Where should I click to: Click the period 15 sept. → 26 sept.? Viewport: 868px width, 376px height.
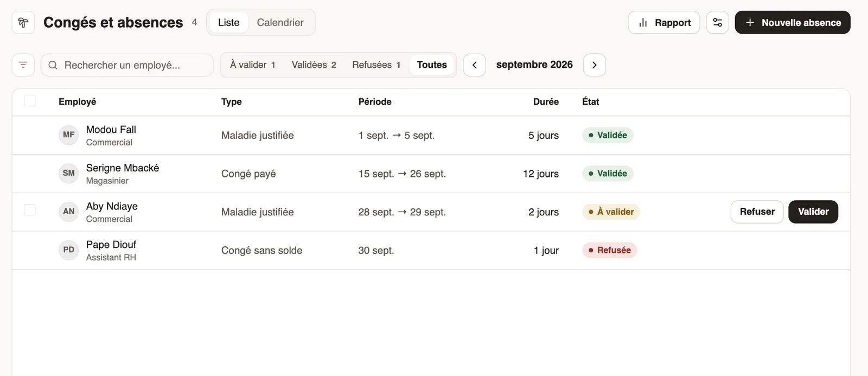point(402,174)
